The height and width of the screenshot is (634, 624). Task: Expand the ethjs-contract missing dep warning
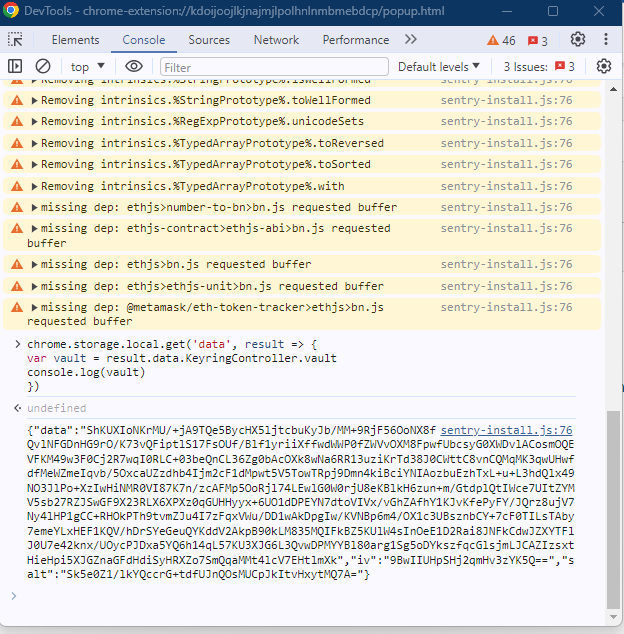pos(34,228)
